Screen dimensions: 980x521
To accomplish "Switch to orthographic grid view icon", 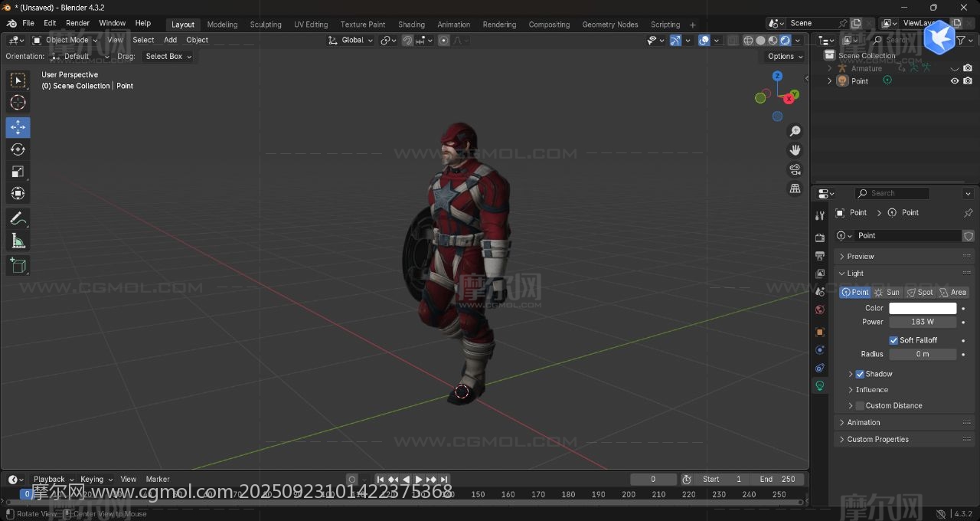I will click(x=795, y=188).
